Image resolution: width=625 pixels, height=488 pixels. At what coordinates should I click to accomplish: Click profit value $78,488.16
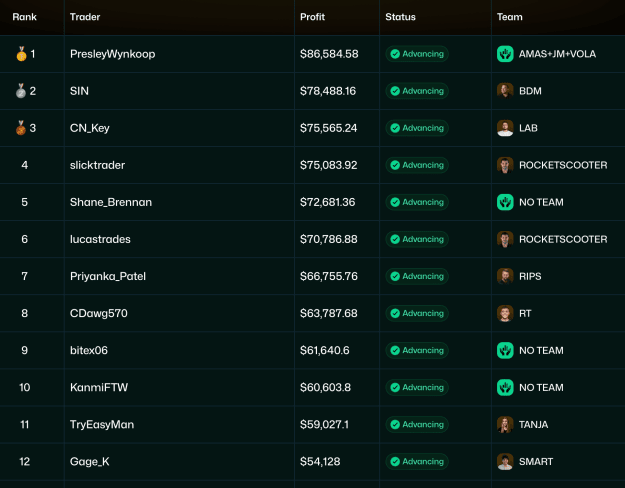tap(328, 91)
